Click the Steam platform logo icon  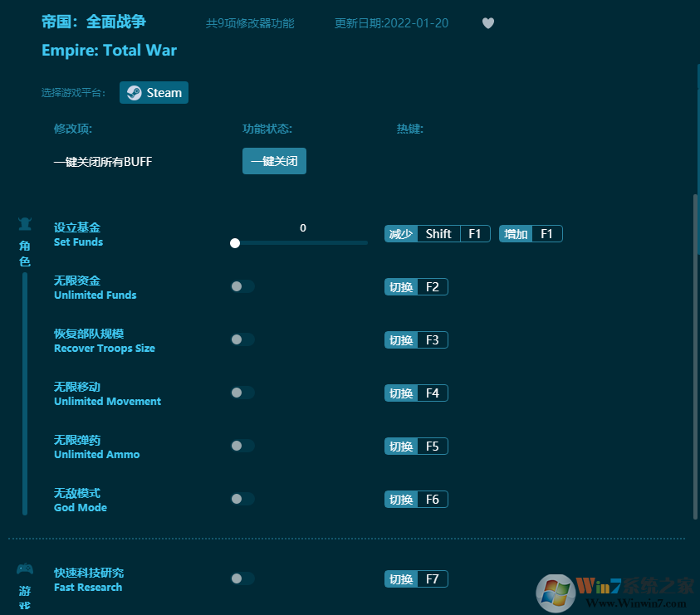pyautogui.click(x=132, y=92)
